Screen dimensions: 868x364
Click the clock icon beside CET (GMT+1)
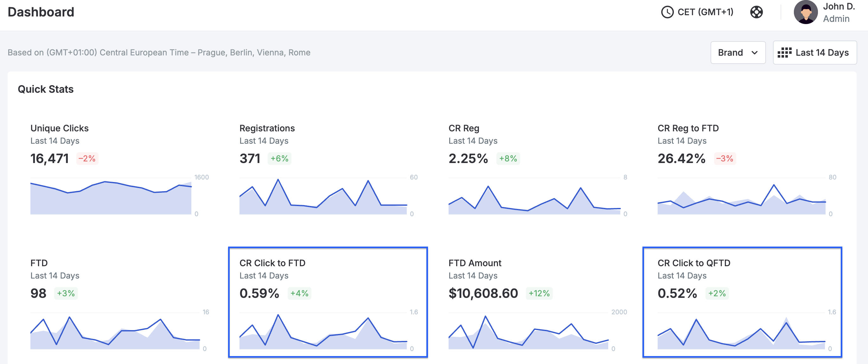[667, 12]
